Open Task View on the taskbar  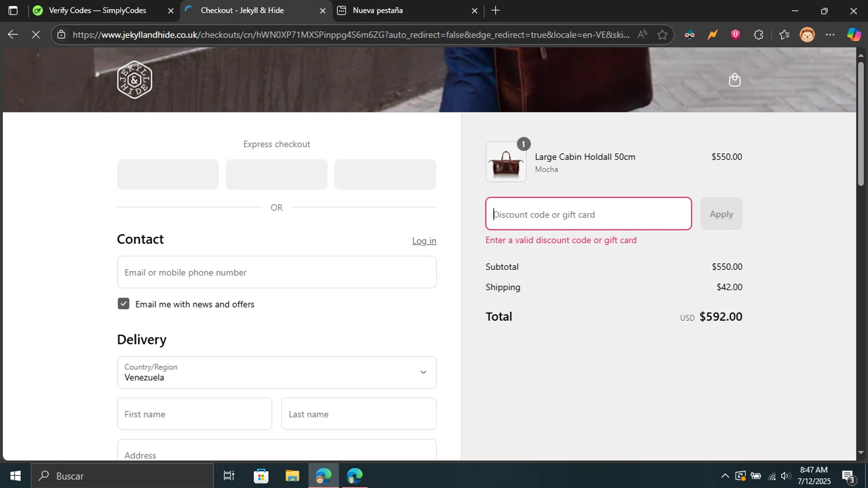click(229, 476)
